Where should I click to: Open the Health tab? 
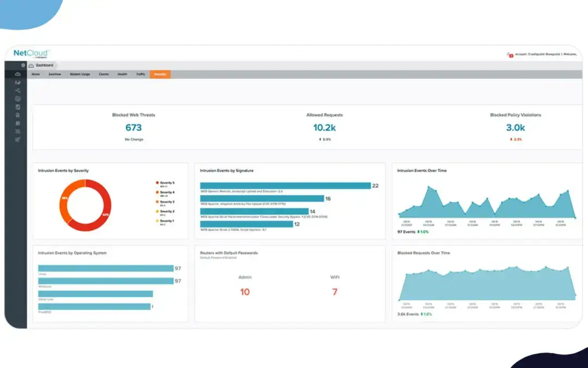122,74
